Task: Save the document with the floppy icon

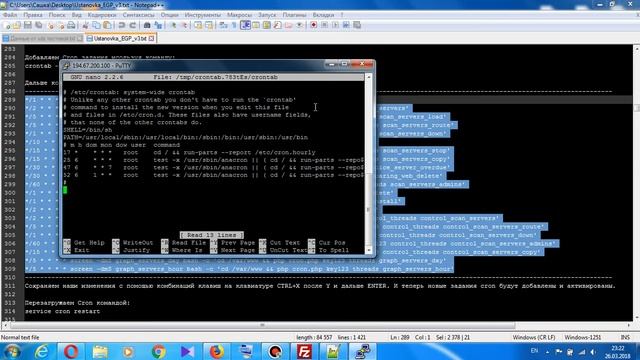Action: [28, 25]
